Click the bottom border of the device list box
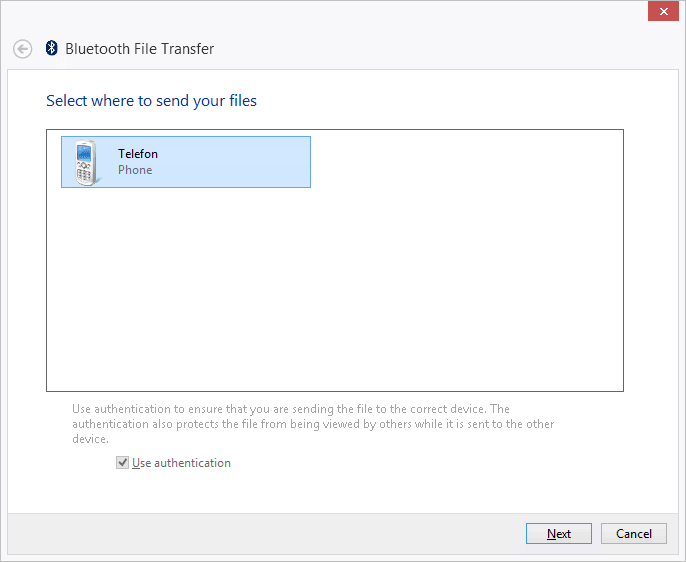 [335, 391]
